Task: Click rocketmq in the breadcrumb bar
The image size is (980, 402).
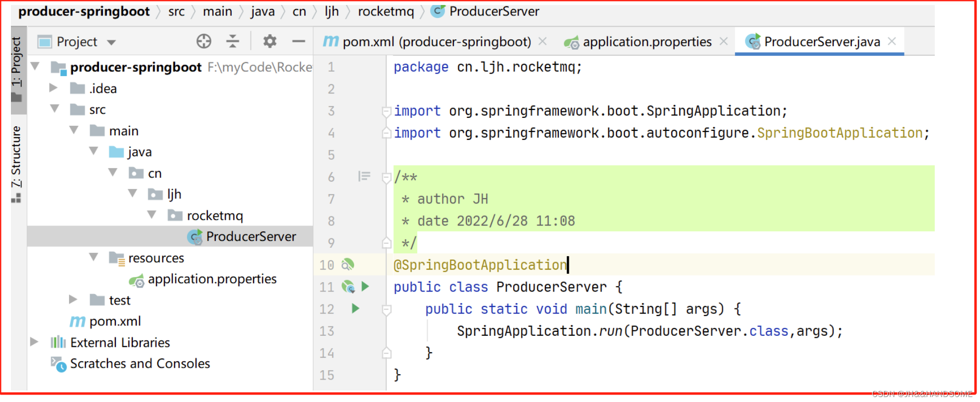Action: (386, 11)
